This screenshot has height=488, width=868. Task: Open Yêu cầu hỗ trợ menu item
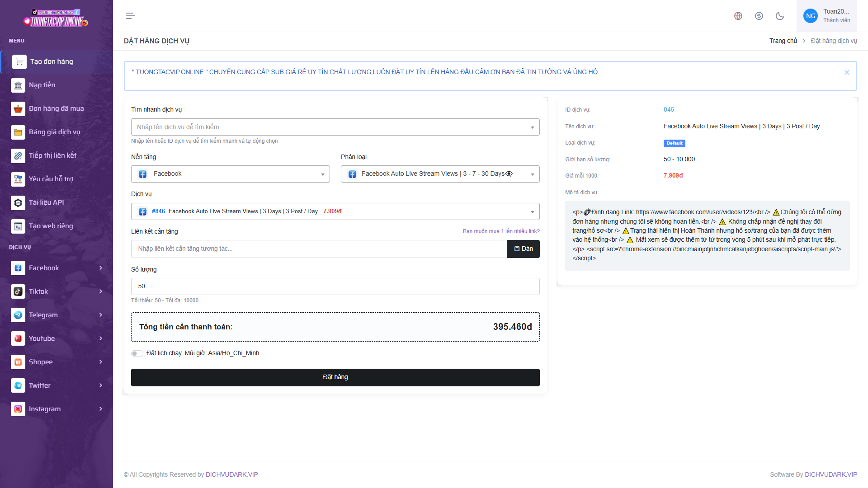click(57, 179)
